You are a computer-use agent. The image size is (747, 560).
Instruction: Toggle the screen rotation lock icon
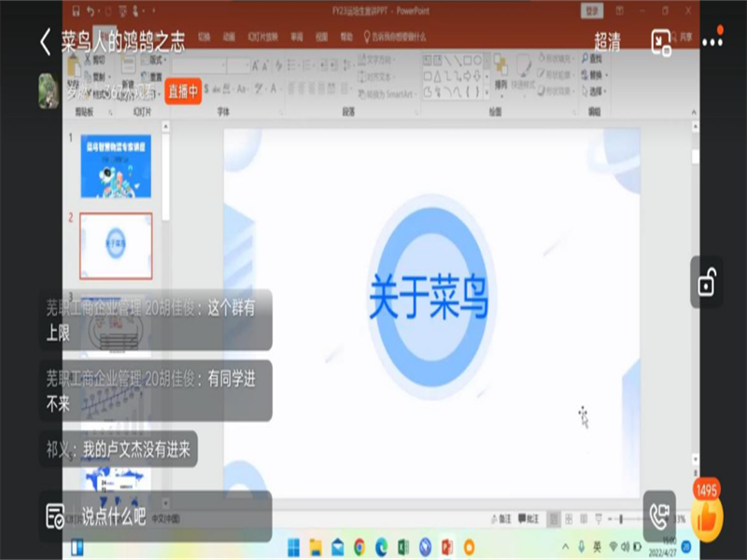point(707,281)
